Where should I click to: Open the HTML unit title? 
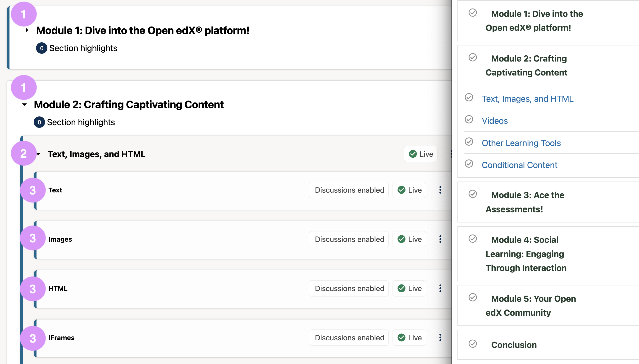(x=58, y=289)
